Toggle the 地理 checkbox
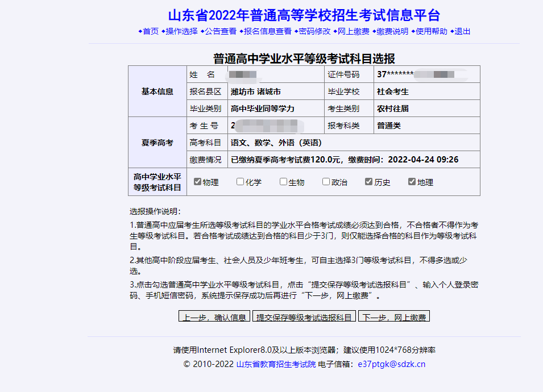 (x=412, y=182)
